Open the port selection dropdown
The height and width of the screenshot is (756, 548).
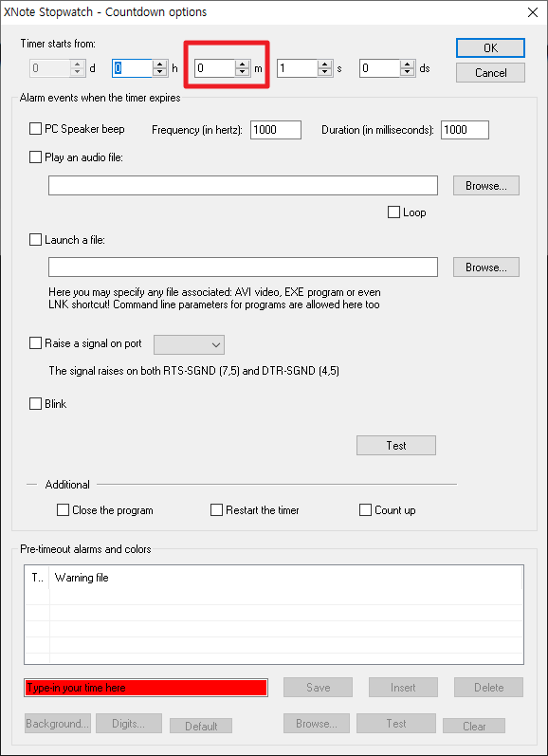tap(189, 344)
